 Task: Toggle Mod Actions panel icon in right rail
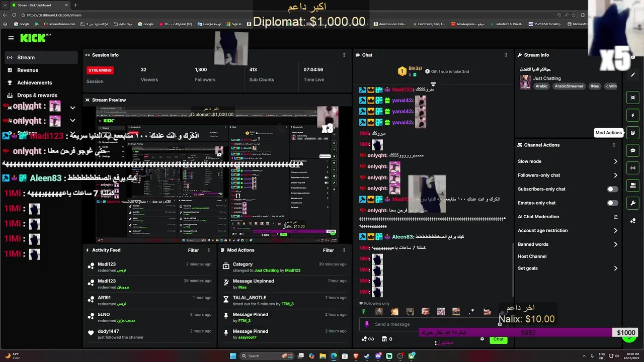633,133
